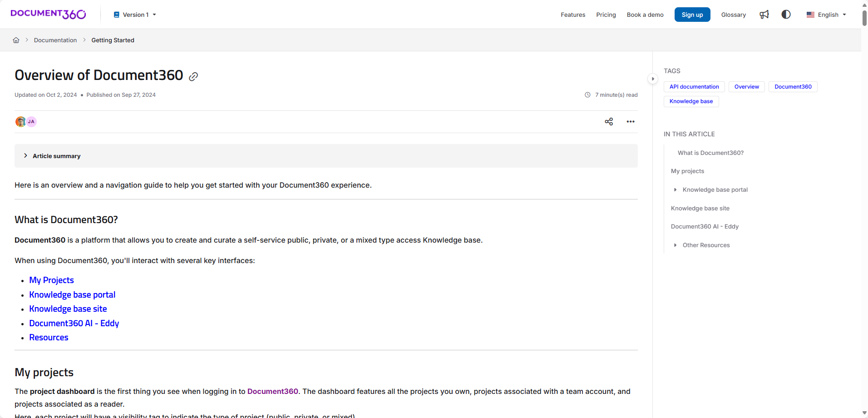868x418 pixels.
Task: Jump to What is Document360? section
Action: pyautogui.click(x=710, y=153)
